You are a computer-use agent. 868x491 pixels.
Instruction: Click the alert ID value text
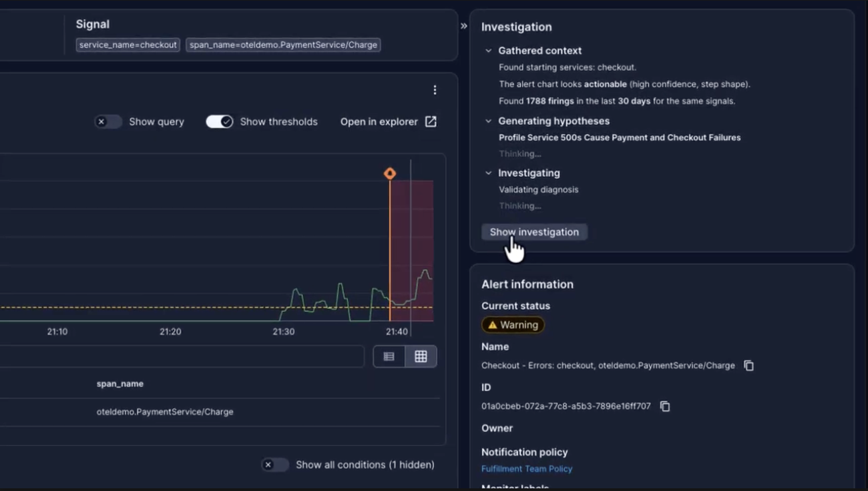[x=566, y=406]
